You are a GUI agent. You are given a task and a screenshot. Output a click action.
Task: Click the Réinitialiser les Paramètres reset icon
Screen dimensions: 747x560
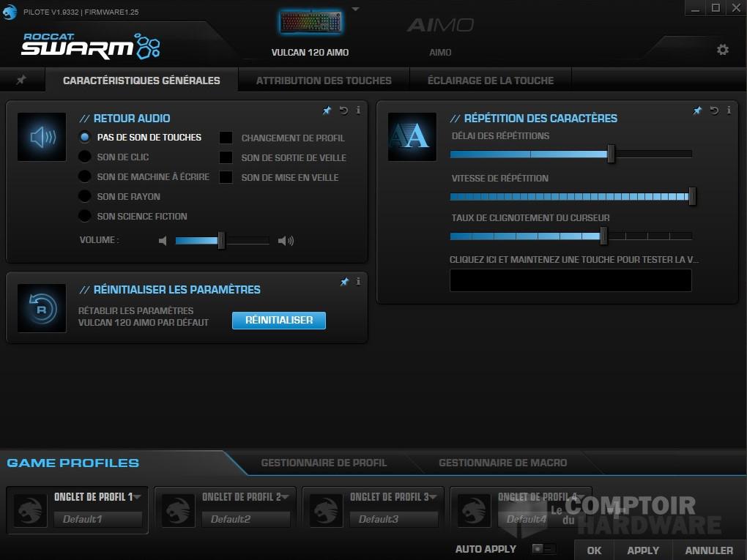[x=41, y=307]
